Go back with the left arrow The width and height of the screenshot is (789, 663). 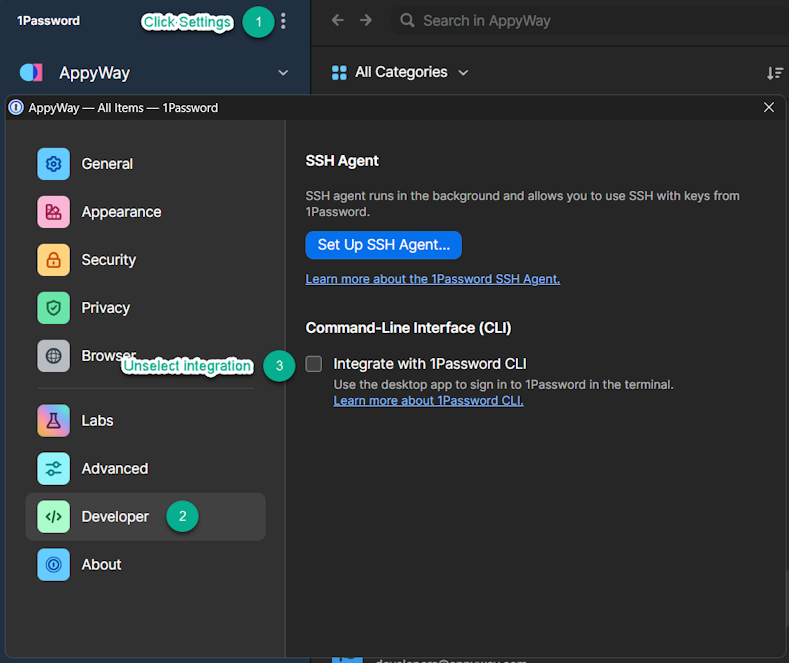click(x=338, y=20)
